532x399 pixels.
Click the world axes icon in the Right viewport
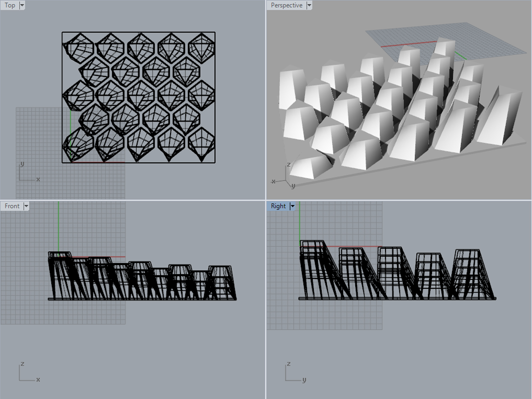pyautogui.click(x=296, y=372)
